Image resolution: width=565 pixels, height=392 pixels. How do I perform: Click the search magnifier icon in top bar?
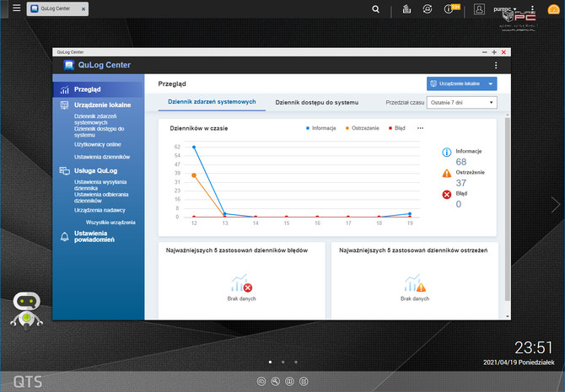pos(375,9)
